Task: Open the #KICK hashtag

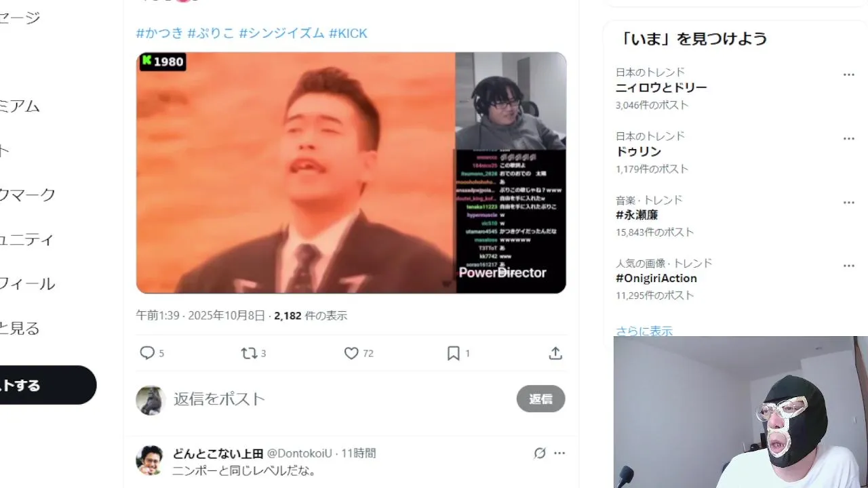Action: 348,33
